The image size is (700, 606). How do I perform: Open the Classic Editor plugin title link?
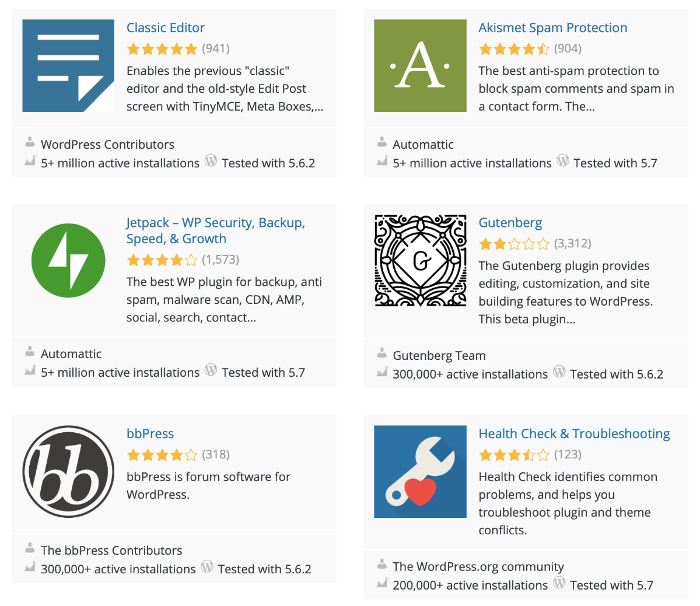point(166,27)
